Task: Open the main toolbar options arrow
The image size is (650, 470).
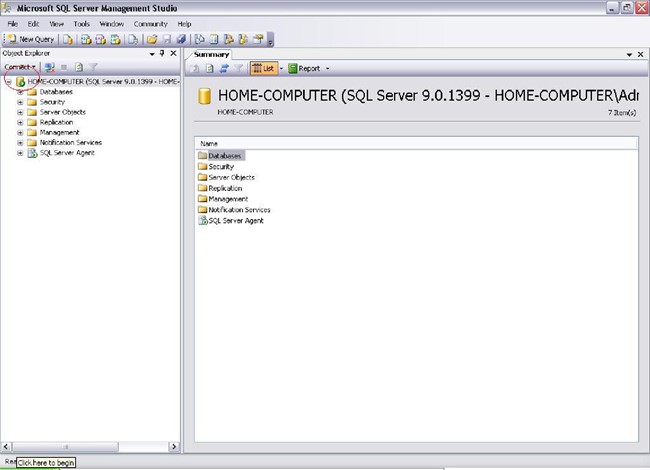Action: click(271, 40)
